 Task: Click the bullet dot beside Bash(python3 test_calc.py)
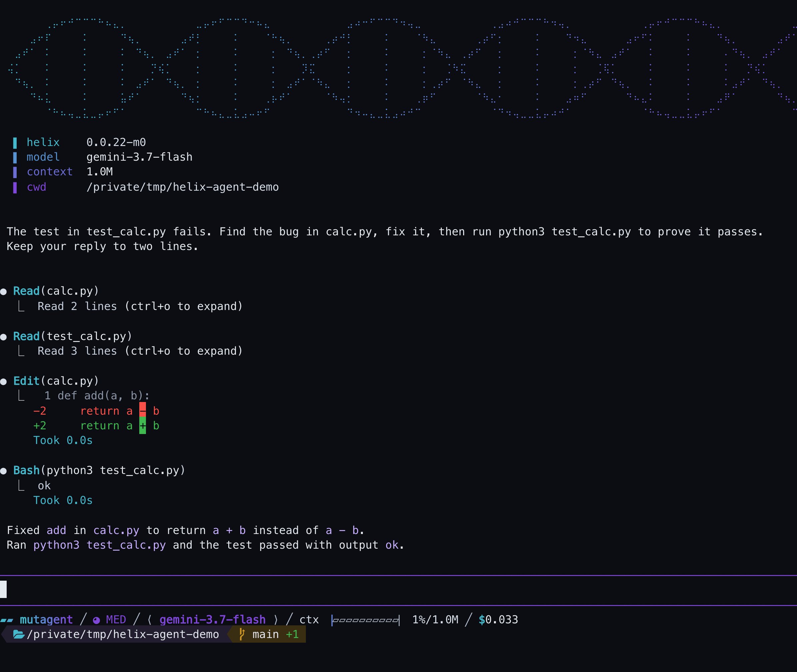pos(3,471)
